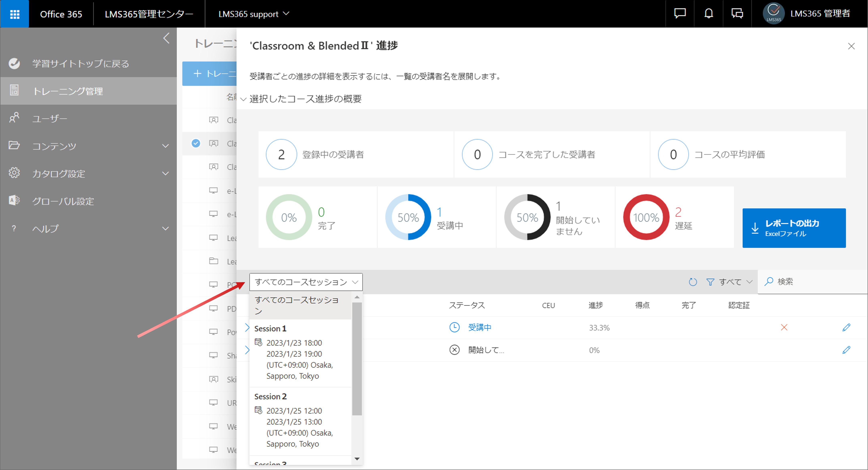
Task: Go to グローバル設定 in sidebar
Action: pos(89,201)
